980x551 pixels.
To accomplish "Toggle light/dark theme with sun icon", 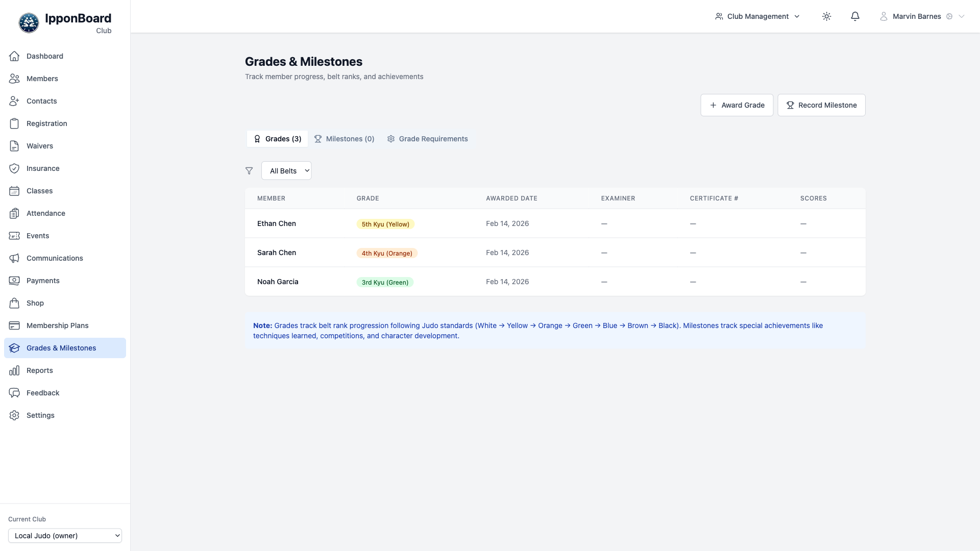I will click(x=826, y=16).
